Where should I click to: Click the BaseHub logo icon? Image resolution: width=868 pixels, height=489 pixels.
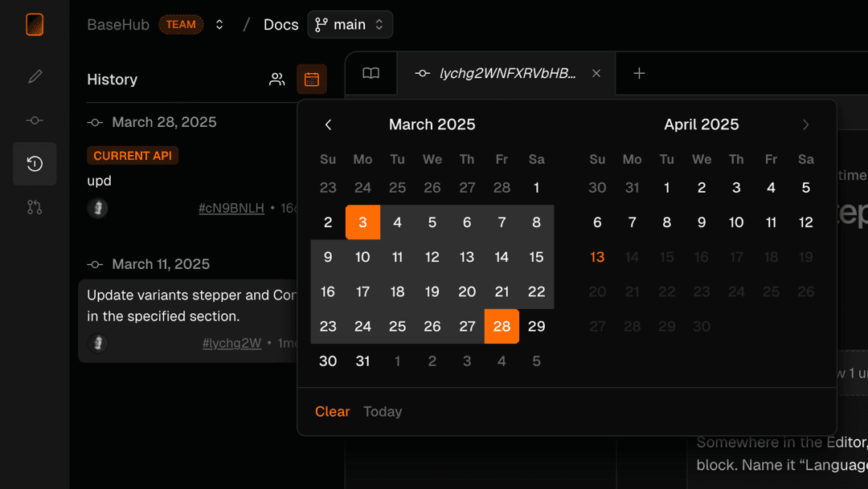click(x=35, y=25)
